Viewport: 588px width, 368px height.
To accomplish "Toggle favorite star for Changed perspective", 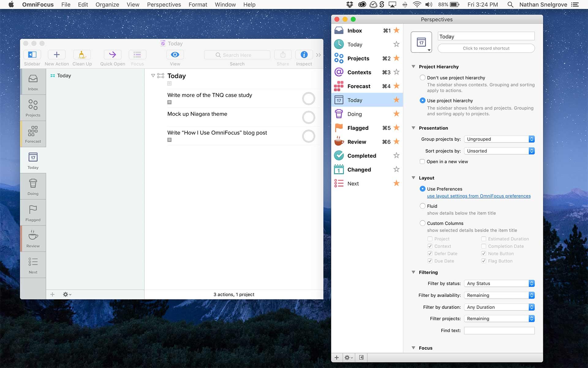I will pos(396,169).
